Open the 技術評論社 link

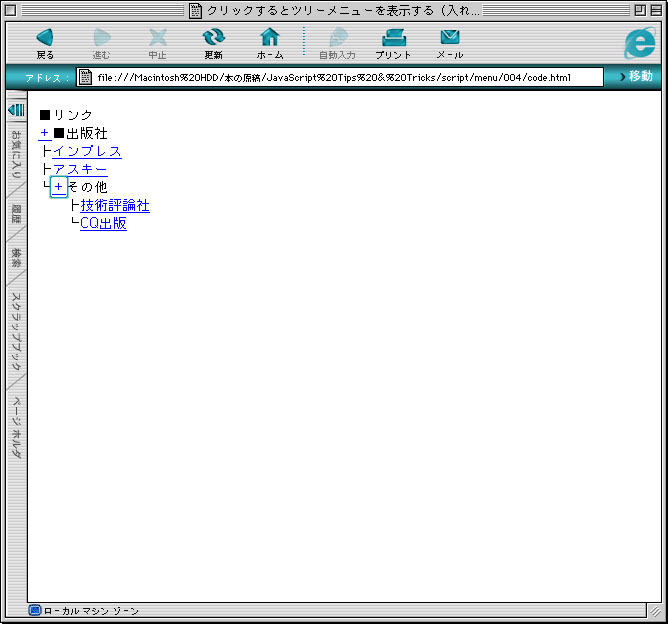tap(115, 205)
